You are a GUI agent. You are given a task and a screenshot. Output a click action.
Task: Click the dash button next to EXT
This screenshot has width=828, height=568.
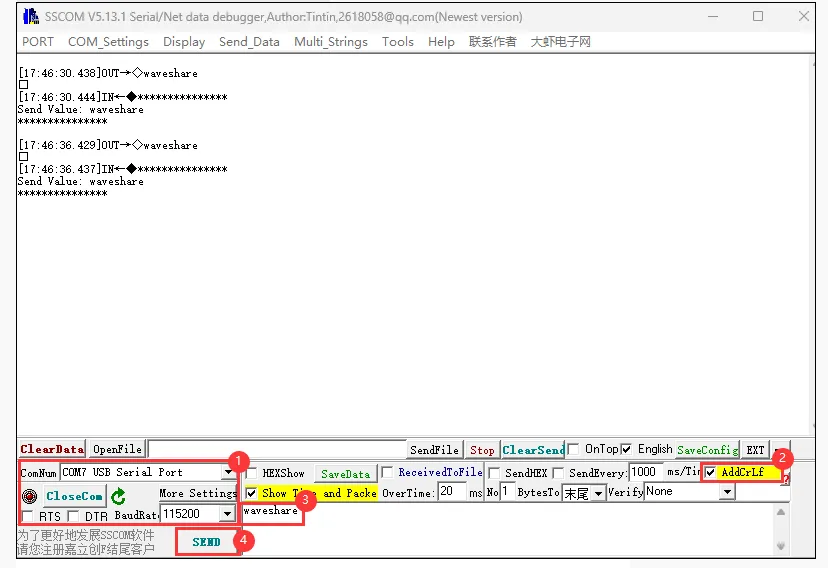[x=781, y=450]
